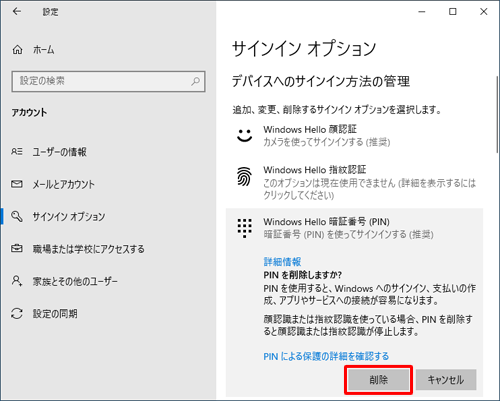Image resolution: width=500 pixels, height=401 pixels.
Task: Click the search magnifier icon in settings search
Action: pos(196,81)
